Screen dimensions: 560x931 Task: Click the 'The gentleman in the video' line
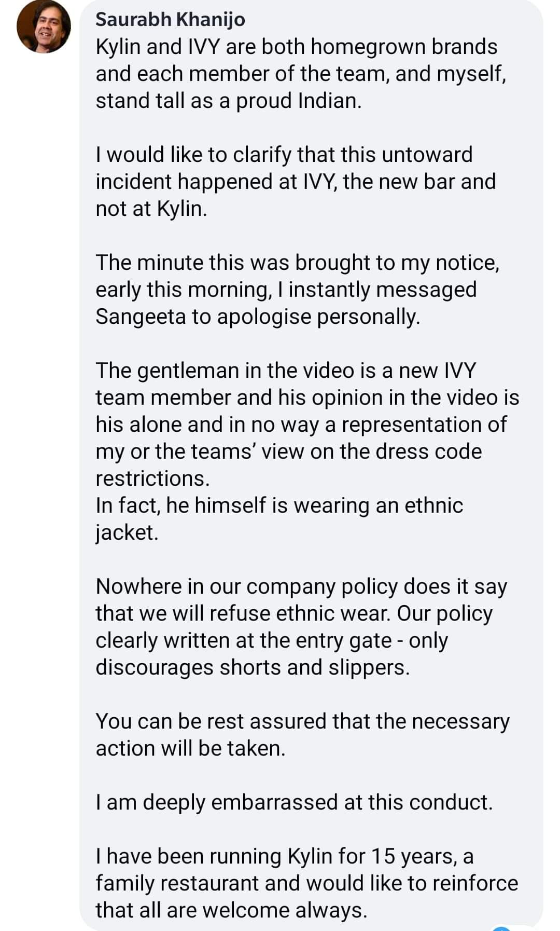tap(286, 371)
